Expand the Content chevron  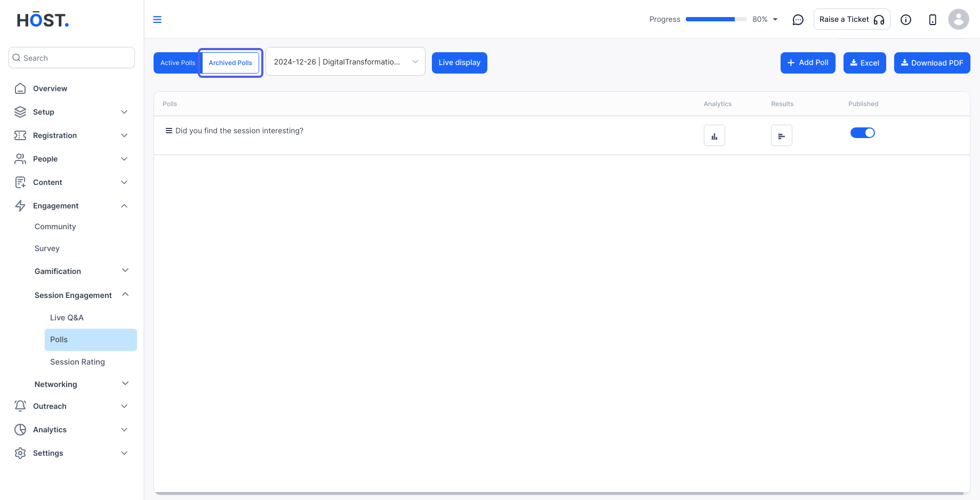124,182
